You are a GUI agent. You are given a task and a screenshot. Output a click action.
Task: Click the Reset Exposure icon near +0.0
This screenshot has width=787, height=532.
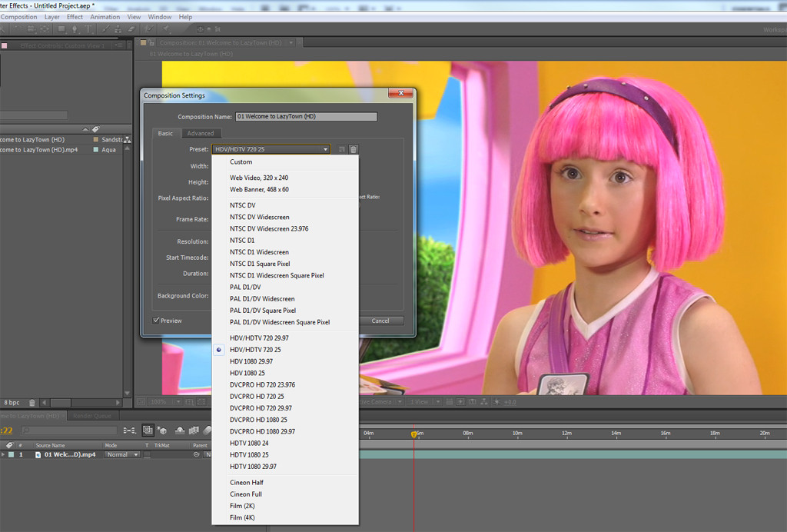[496, 402]
